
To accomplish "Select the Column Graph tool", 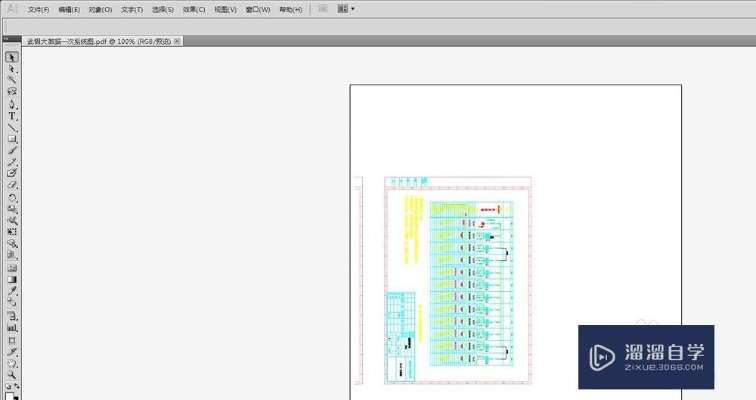I will click(x=12, y=328).
